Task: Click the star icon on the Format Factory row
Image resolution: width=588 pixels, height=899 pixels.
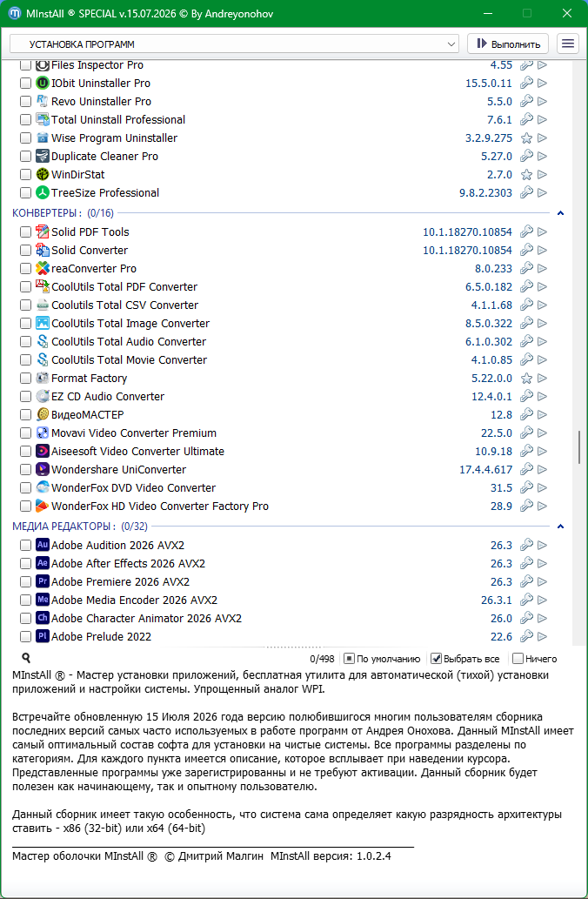Action: (x=526, y=379)
